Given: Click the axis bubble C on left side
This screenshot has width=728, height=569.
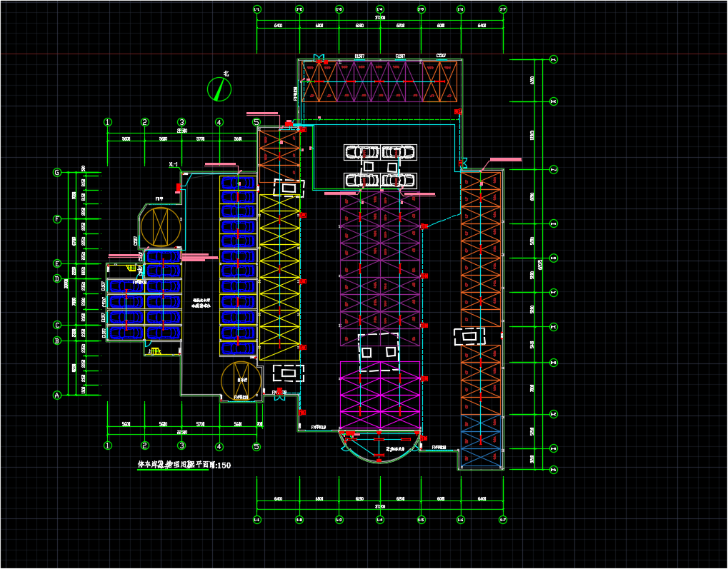Looking at the screenshot, I should (57, 326).
